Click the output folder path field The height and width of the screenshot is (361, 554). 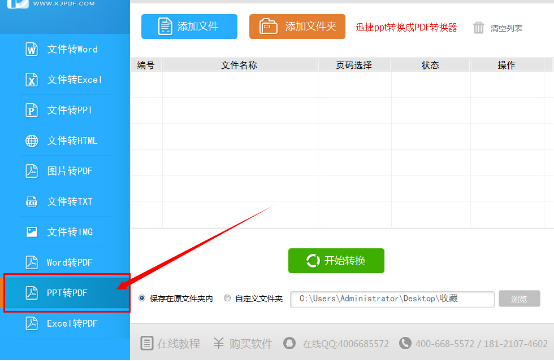pos(392,299)
